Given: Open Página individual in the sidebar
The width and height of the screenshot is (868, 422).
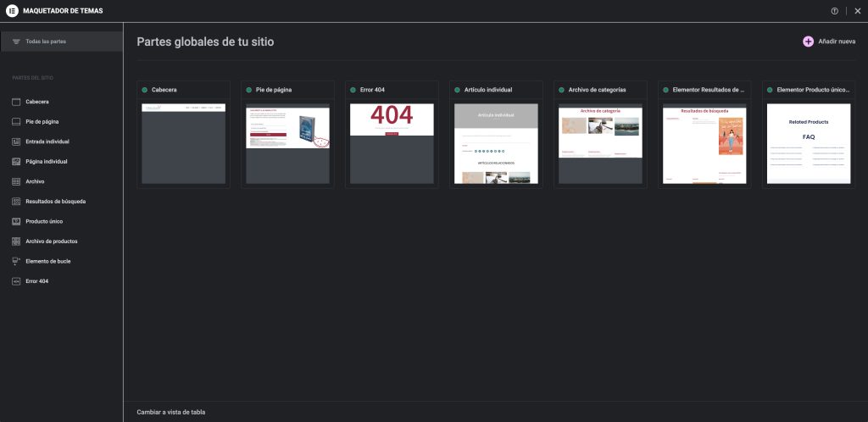Looking at the screenshot, I should click(46, 161).
